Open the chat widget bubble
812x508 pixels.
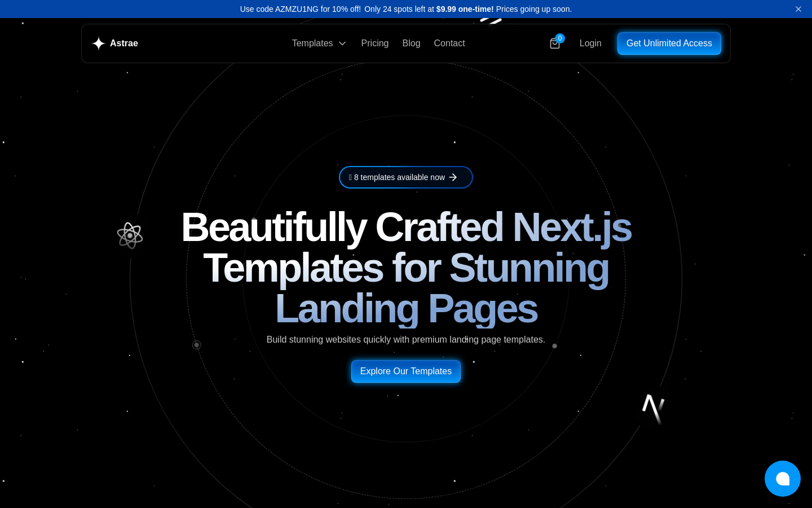pyautogui.click(x=783, y=479)
